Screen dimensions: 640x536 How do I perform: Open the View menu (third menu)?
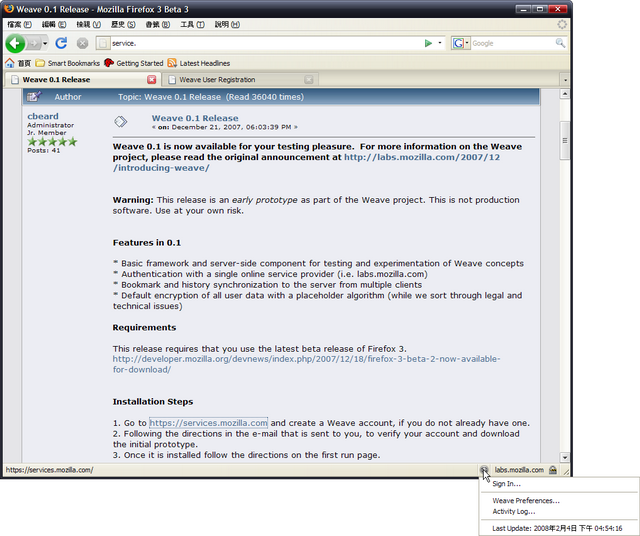pyautogui.click(x=89, y=24)
